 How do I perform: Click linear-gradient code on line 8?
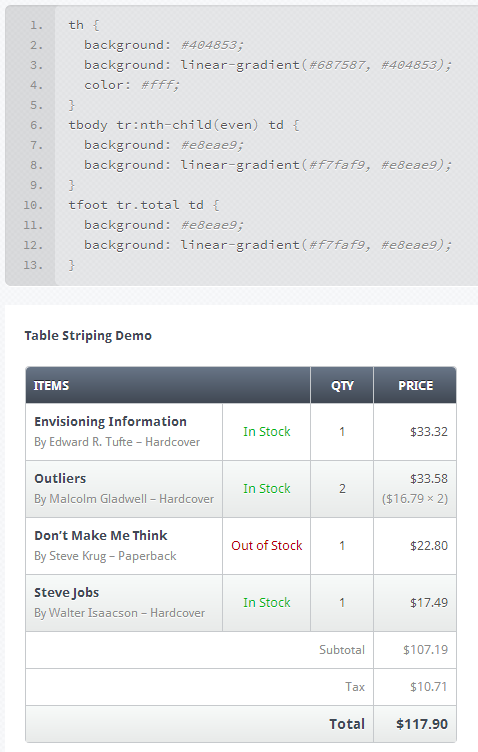[316, 165]
